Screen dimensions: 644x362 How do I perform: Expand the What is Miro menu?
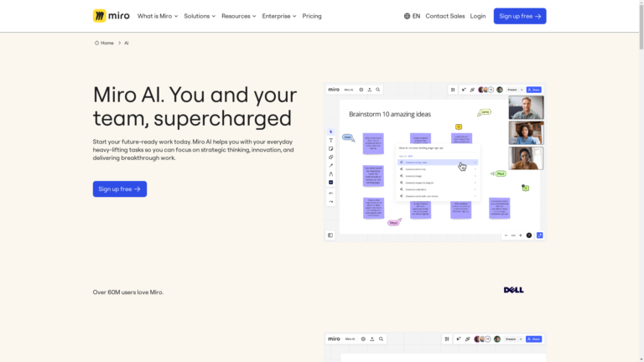coord(158,16)
